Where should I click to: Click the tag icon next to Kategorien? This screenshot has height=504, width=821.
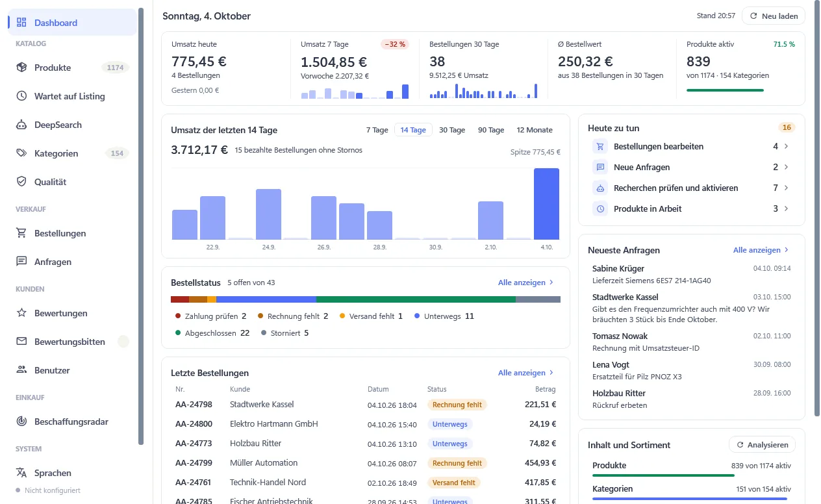tap(21, 153)
